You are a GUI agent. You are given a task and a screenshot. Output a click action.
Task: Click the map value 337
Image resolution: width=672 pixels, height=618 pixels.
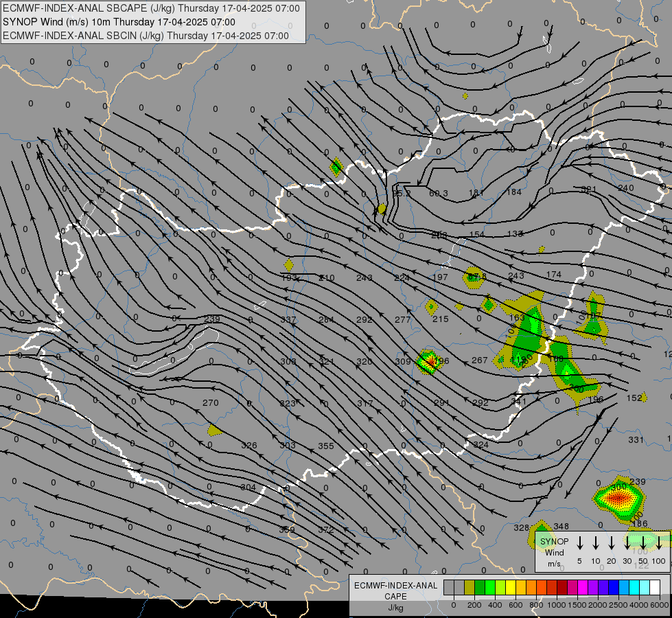pos(288,320)
